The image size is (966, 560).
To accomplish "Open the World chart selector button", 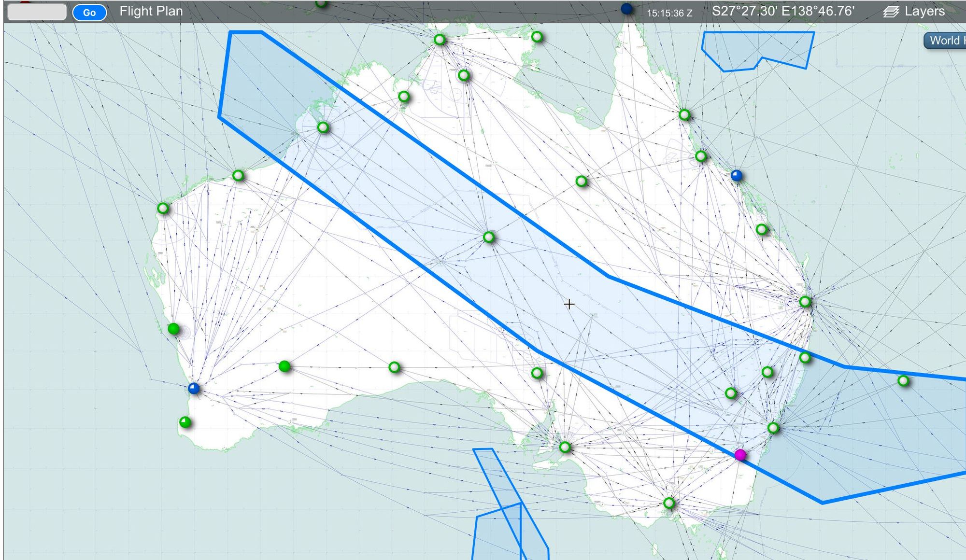I will 946,41.
